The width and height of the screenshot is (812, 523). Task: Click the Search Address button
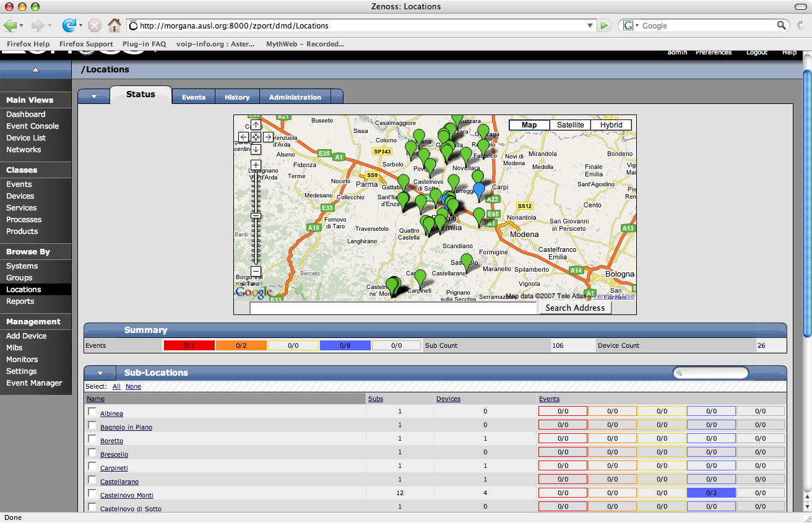point(575,308)
